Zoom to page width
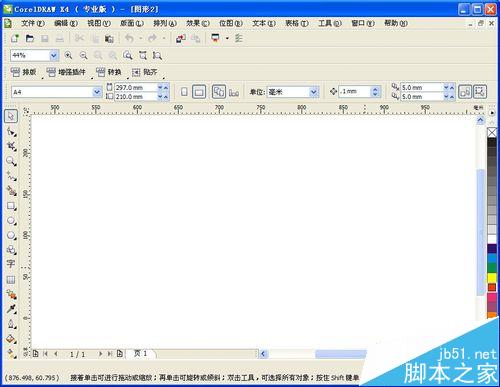Image resolution: width=500 pixels, height=387 pixels. 143,55
